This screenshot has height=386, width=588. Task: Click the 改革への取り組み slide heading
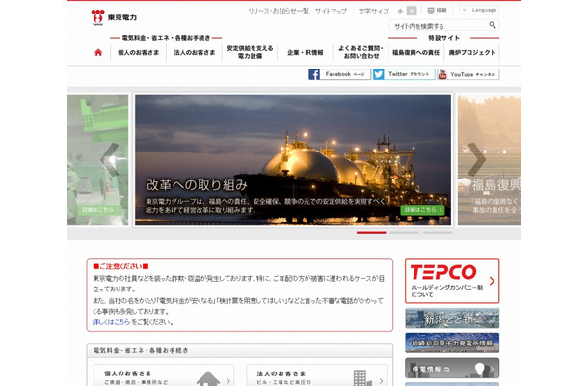197,185
